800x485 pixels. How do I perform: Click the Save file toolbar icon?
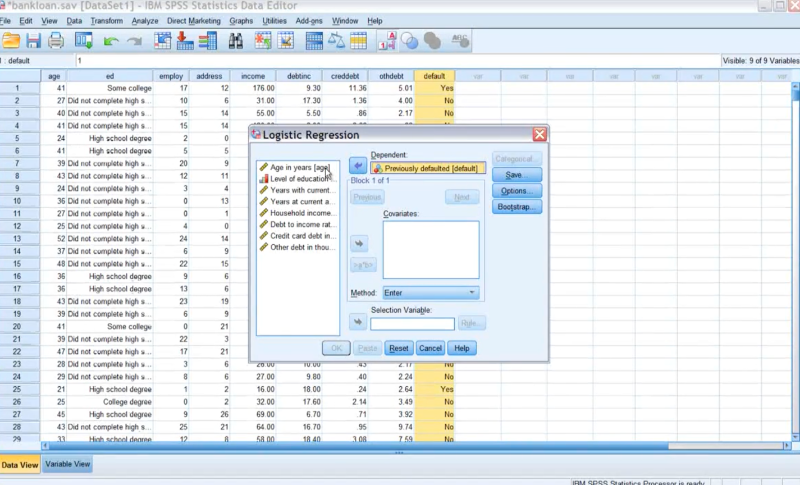point(34,41)
